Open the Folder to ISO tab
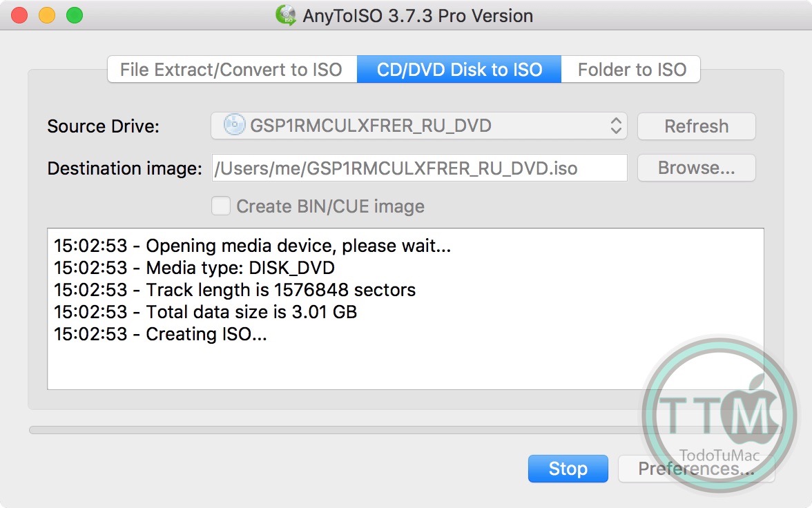The height and width of the screenshot is (508, 812). point(632,70)
